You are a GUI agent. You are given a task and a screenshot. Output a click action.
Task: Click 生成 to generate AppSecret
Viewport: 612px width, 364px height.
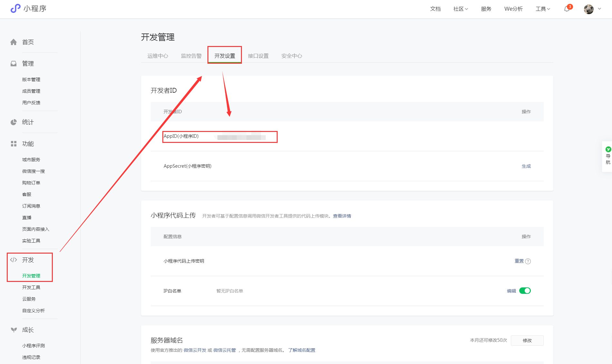(x=526, y=166)
